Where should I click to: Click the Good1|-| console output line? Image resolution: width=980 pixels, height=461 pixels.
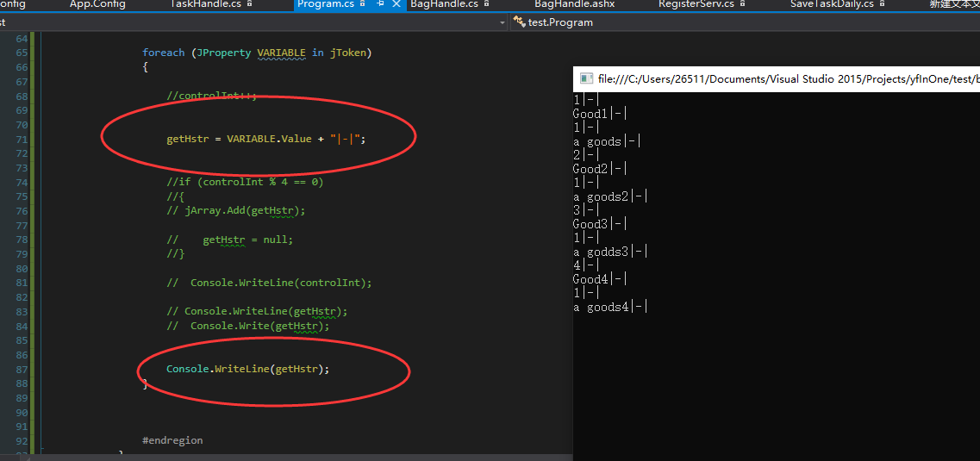click(600, 114)
